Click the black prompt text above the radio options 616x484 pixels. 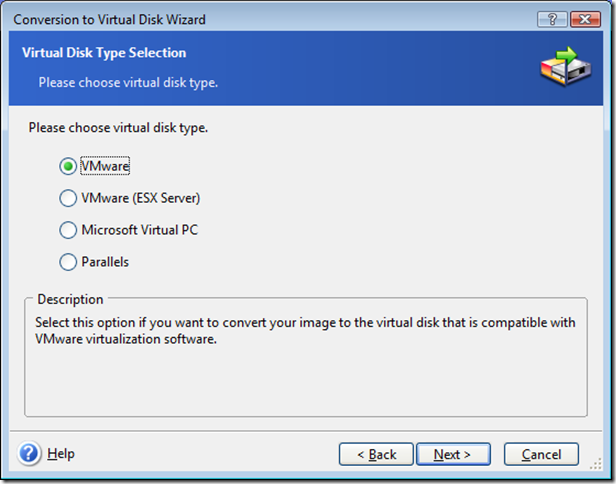[x=118, y=128]
